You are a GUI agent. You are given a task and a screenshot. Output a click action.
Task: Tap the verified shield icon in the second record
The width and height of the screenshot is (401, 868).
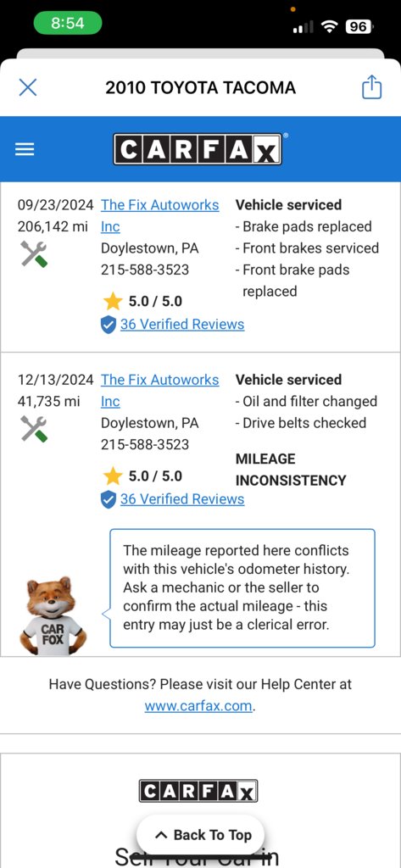(109, 500)
